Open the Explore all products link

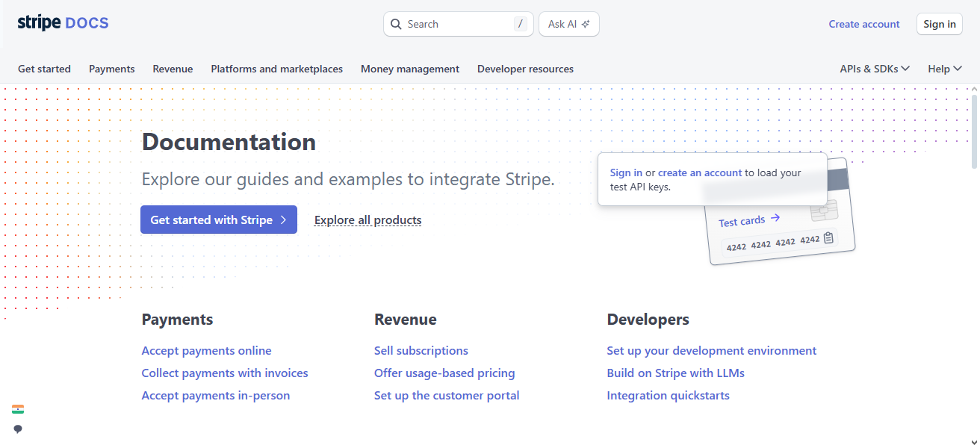pos(367,220)
